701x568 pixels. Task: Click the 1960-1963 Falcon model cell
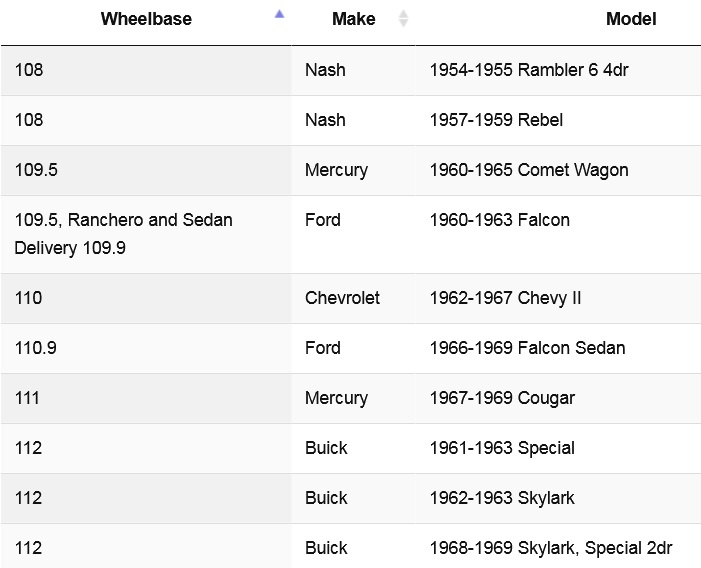point(558,234)
